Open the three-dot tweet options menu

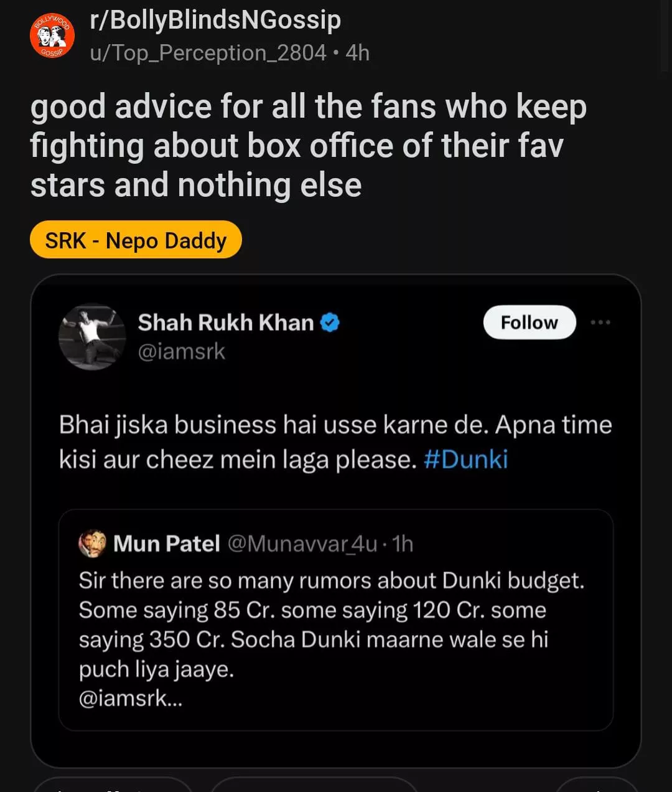[600, 323]
